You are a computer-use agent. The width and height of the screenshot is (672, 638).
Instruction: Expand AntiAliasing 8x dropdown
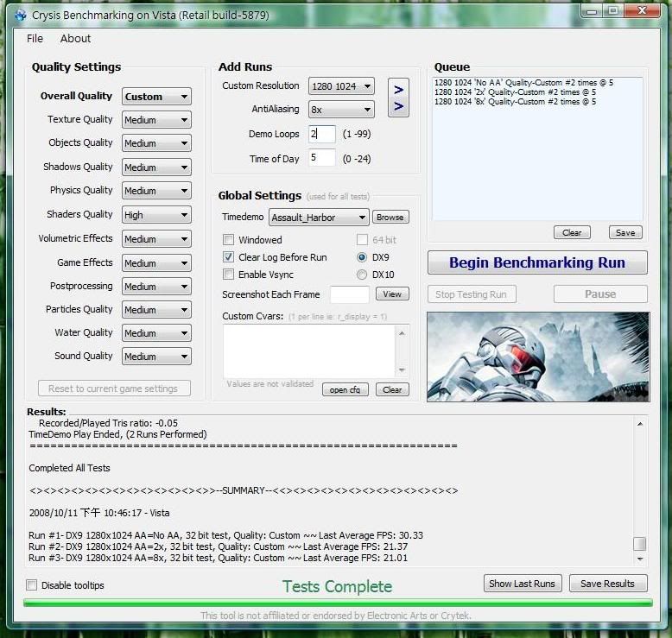(x=341, y=110)
